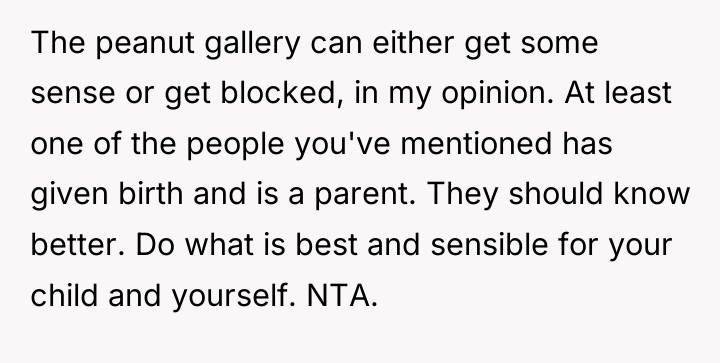Viewport: 720px width, 363px height.
Task: Click the word "opinion." in the text
Action: pos(498,94)
